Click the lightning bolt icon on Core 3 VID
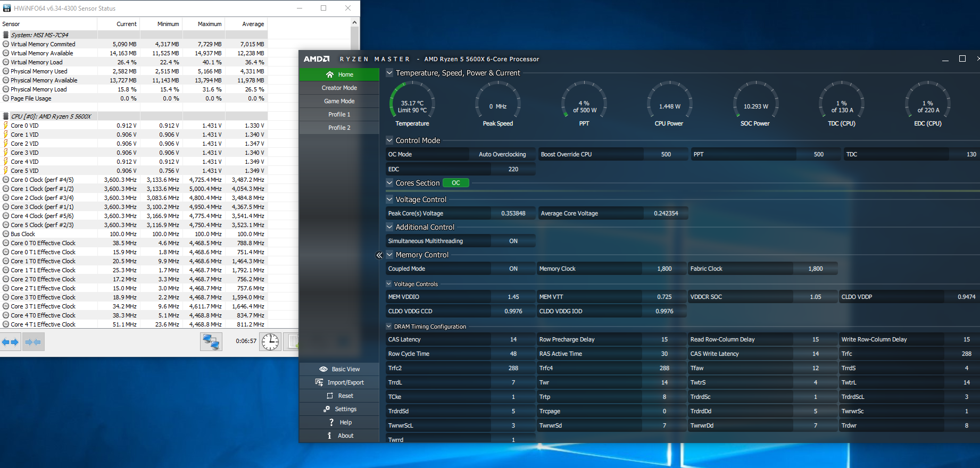 pos(6,153)
